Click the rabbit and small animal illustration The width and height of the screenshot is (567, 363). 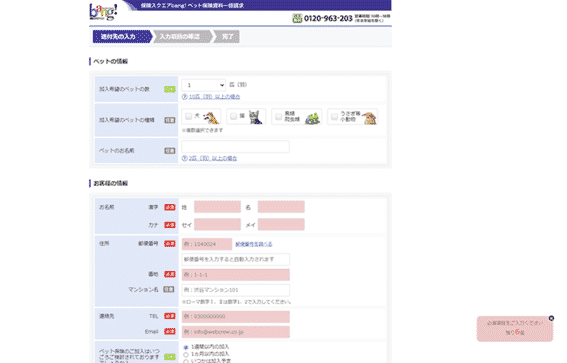(369, 118)
